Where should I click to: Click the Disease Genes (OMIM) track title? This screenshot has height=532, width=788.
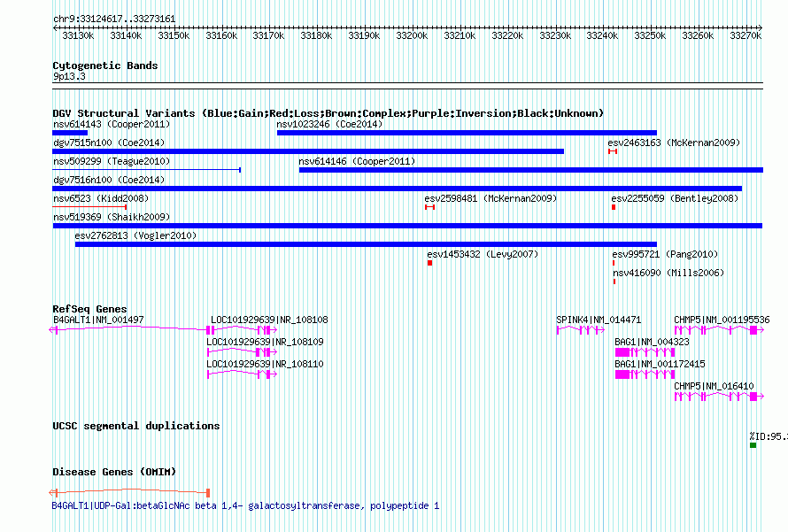(114, 472)
